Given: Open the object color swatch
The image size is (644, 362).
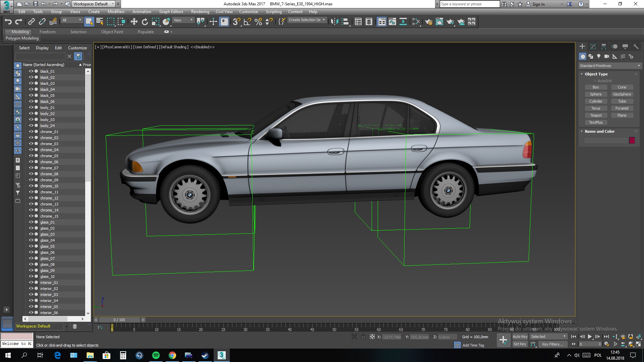Looking at the screenshot, I should pyautogui.click(x=632, y=140).
